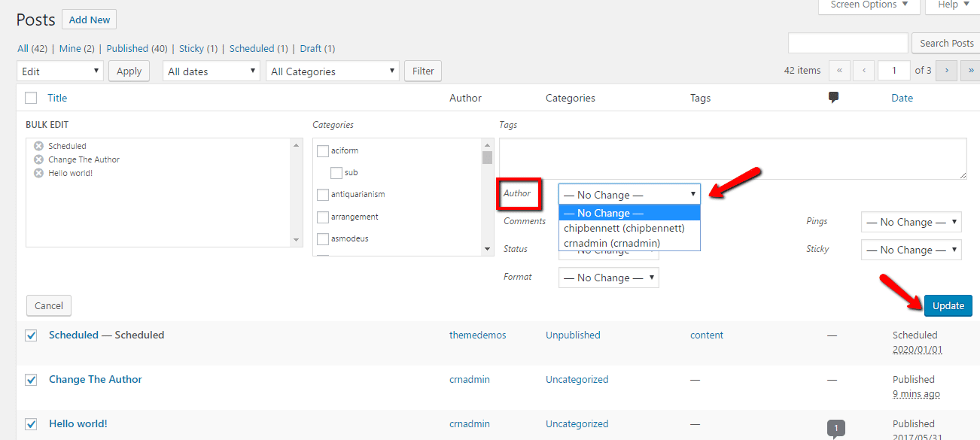Image resolution: width=980 pixels, height=440 pixels.
Task: Uncheck the "Change The Author" row checkbox
Action: (x=30, y=380)
